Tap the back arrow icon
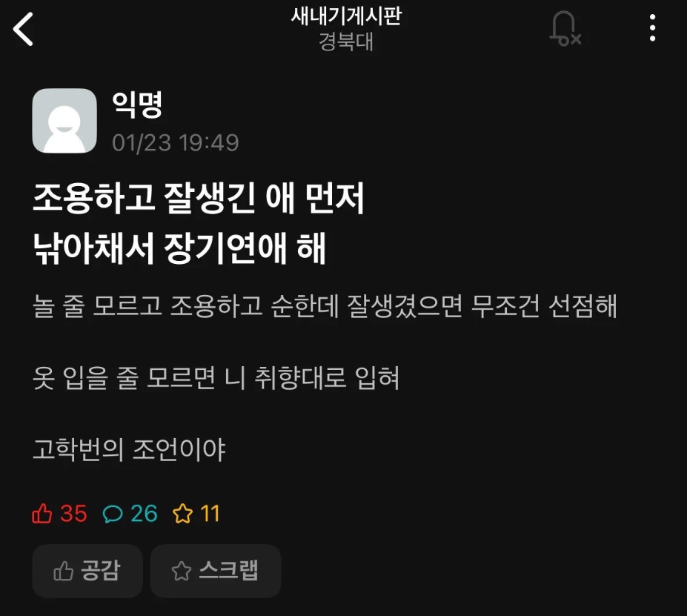The width and height of the screenshot is (687, 616). pos(23,29)
